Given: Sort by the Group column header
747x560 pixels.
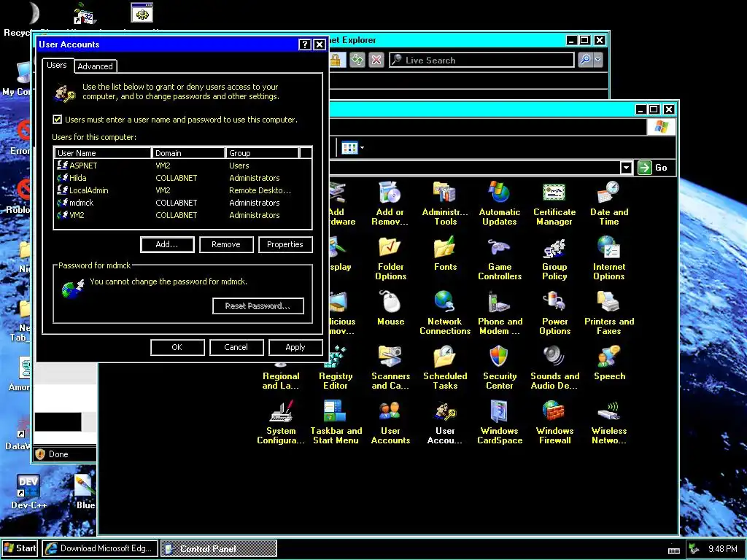Looking at the screenshot, I should [x=262, y=153].
